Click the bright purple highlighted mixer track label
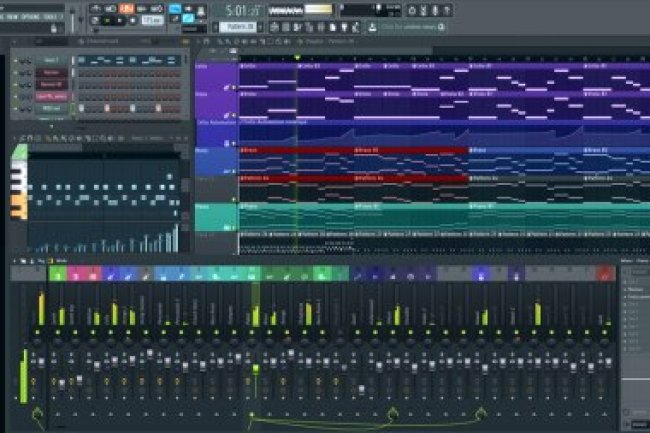Image resolution: width=650 pixels, height=433 pixels. point(481,274)
